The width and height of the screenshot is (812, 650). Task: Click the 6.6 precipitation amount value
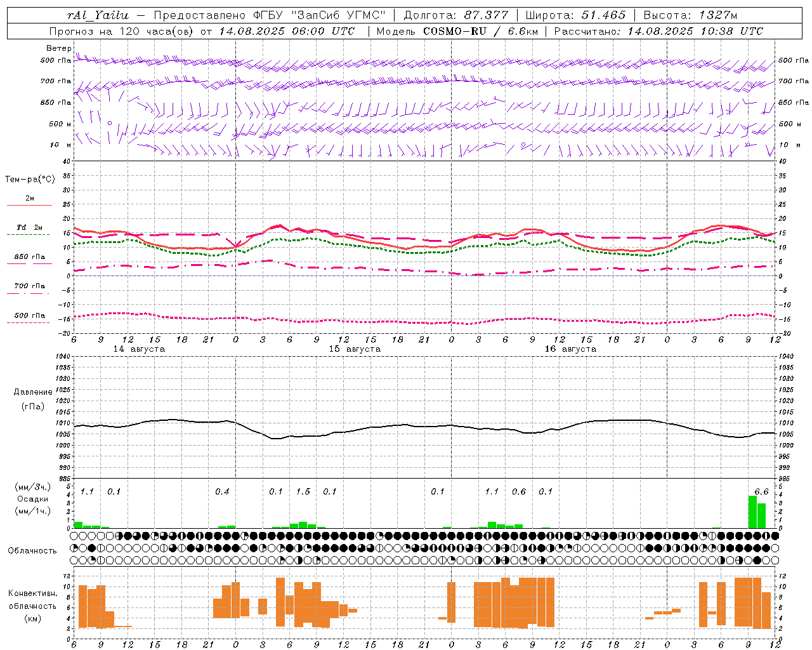(761, 492)
